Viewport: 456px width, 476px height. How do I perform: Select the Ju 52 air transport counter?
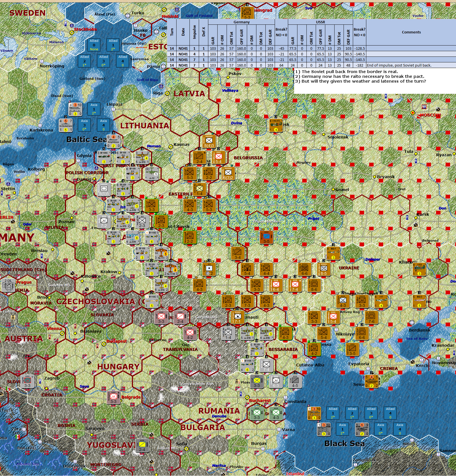tap(152, 173)
